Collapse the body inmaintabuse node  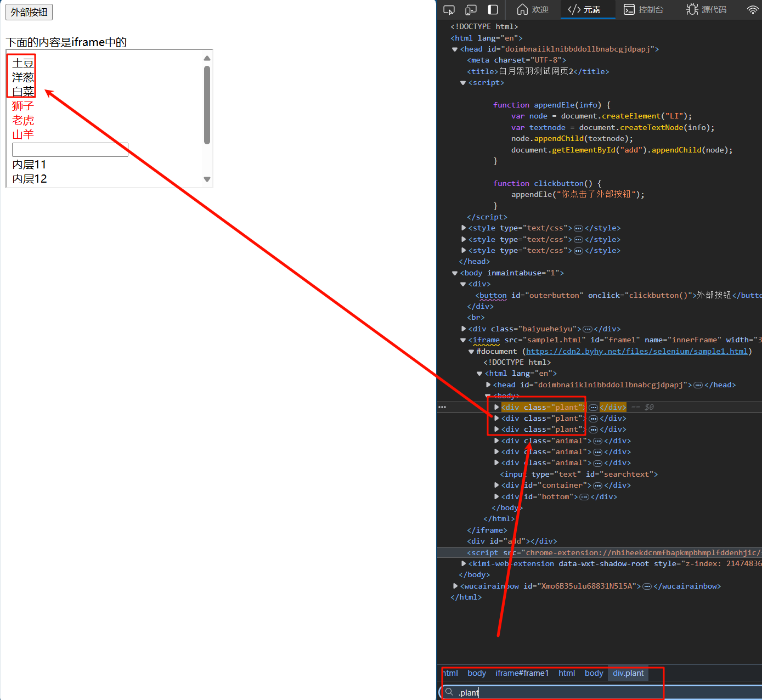tap(454, 273)
